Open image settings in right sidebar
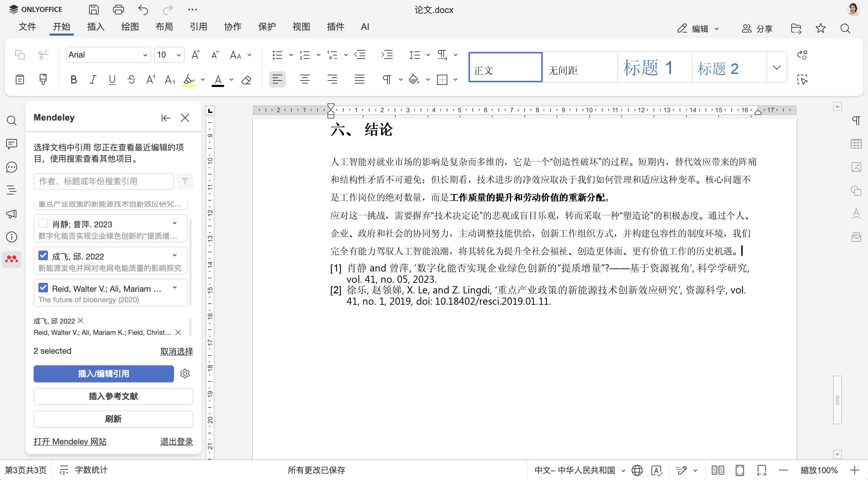Image resolution: width=868 pixels, height=480 pixels. [856, 167]
